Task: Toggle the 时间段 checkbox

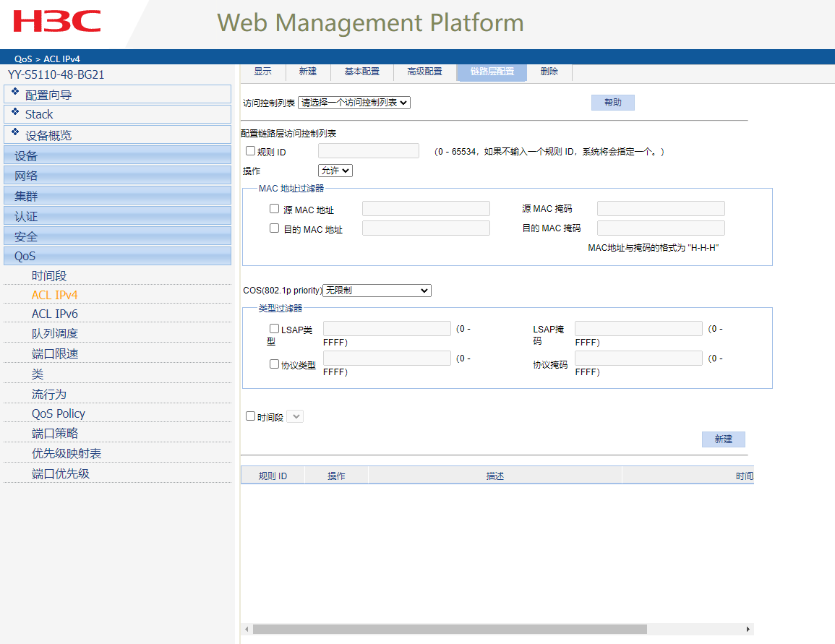Action: [x=251, y=416]
